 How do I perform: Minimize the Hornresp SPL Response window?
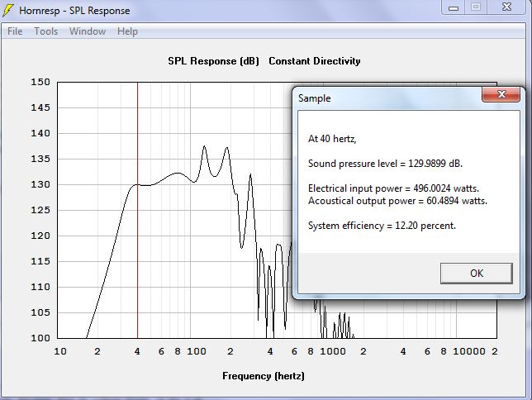coord(454,7)
